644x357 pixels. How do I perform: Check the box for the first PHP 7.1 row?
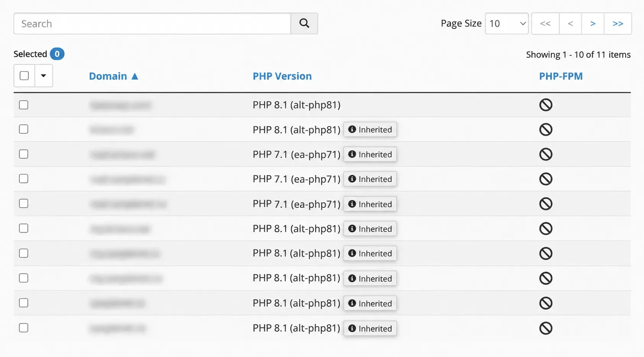point(24,154)
